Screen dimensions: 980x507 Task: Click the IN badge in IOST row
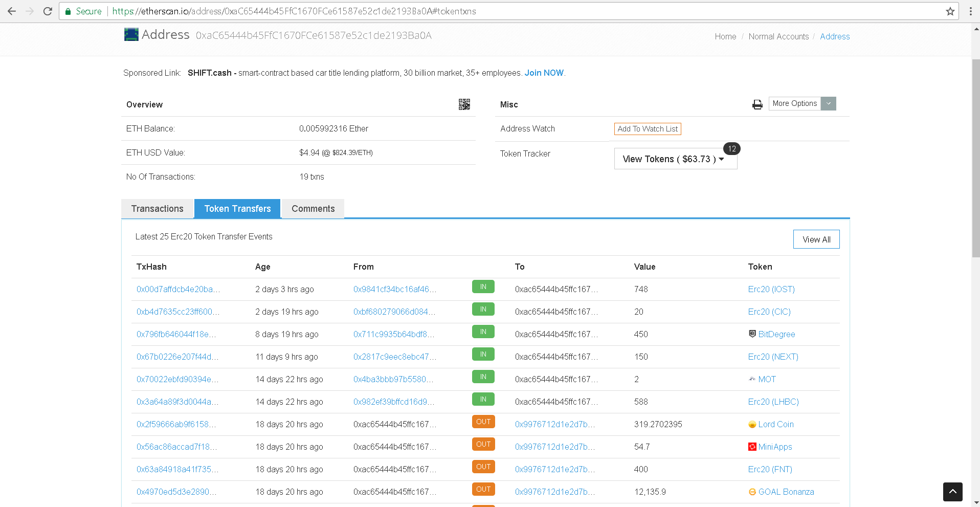pos(483,286)
